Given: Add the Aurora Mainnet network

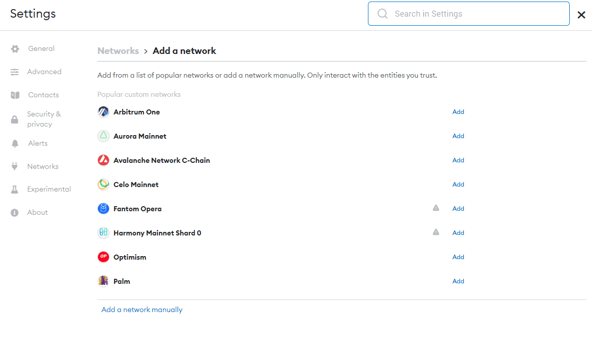Looking at the screenshot, I should point(458,136).
